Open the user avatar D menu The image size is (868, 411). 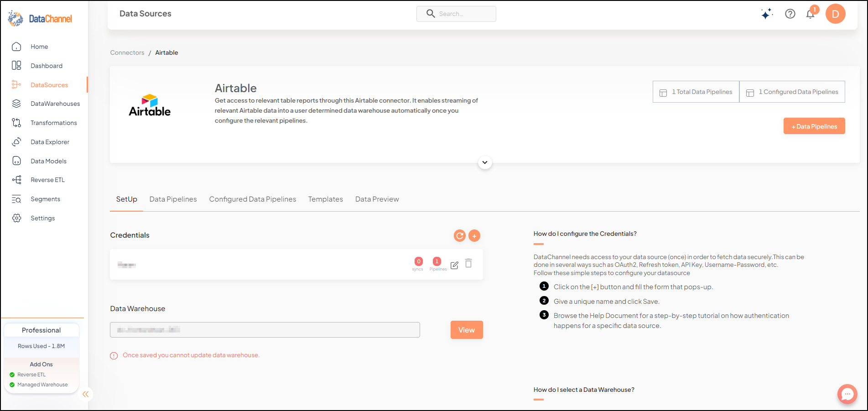pyautogui.click(x=835, y=14)
